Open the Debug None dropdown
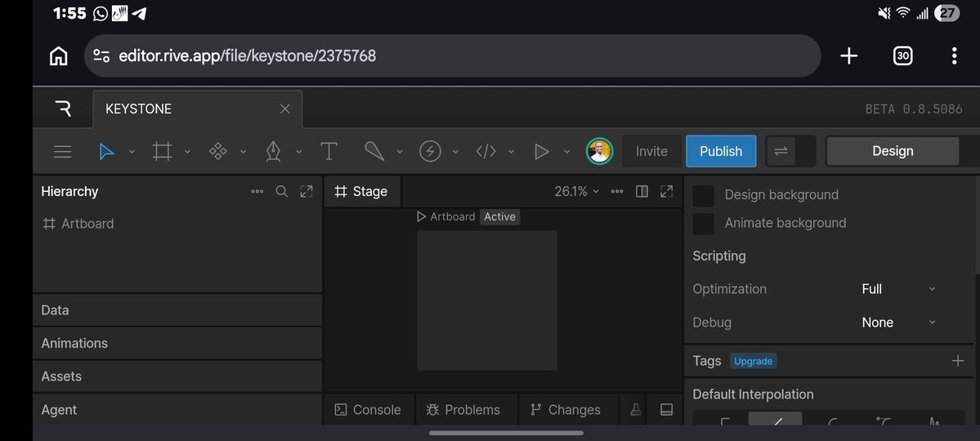 tap(898, 323)
